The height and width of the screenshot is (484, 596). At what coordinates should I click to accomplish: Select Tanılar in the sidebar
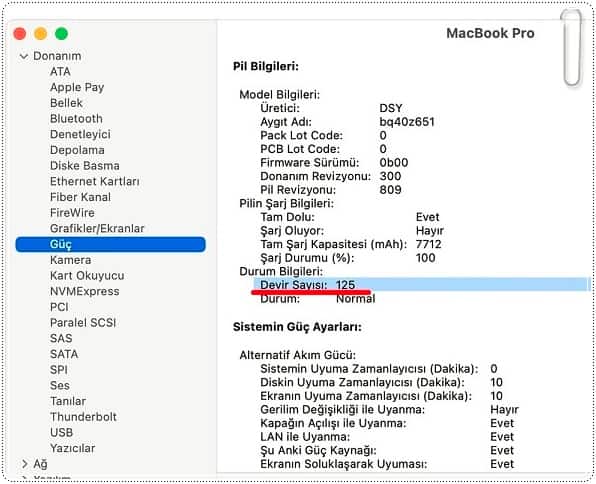[x=68, y=401]
